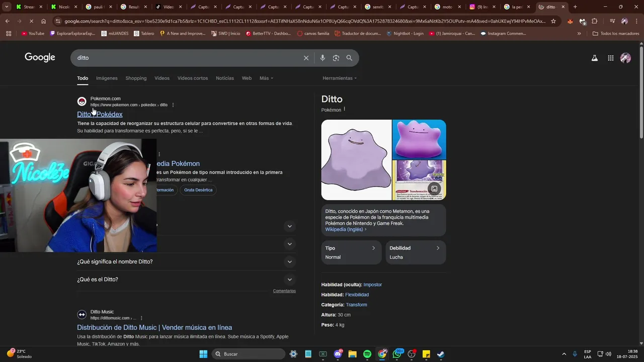Go to browser home page
Screen dimensions: 644x362
pos(43,21)
